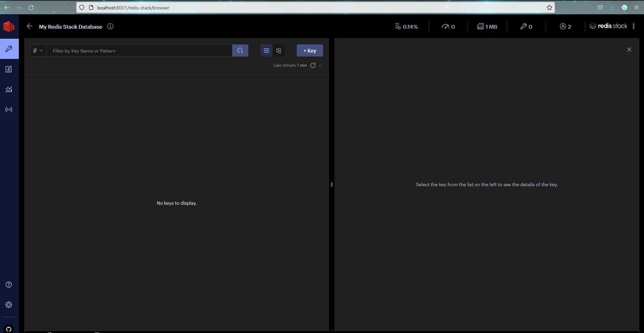This screenshot has width=644, height=333.
Task: Open the GitHub icon in the sidebar
Action: point(9,329)
